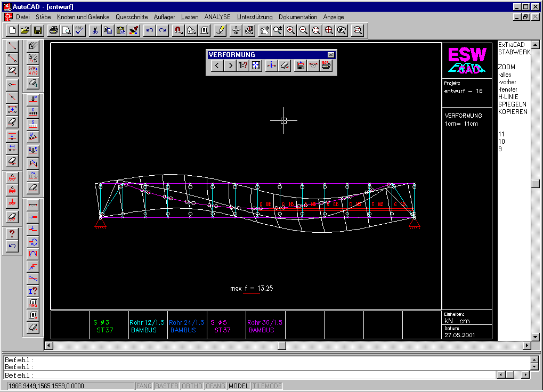Image resolution: width=543 pixels, height=392 pixels.
Task: Toggle OFANG object snap in status bar
Action: (215, 386)
